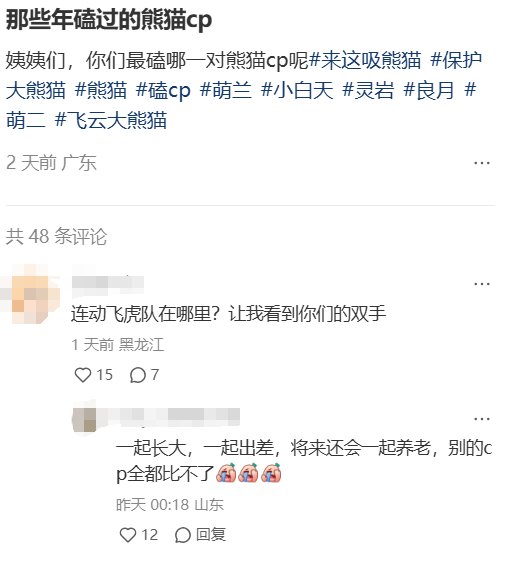Viewport: 507px width, 565px height.
Task: Like the reply with 12 hearts
Action: 128,535
